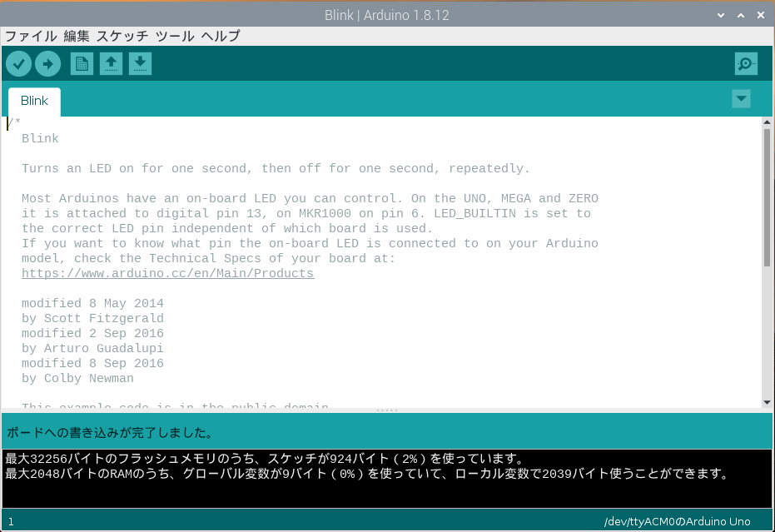Click the 'Blink' title comment line

pos(40,138)
